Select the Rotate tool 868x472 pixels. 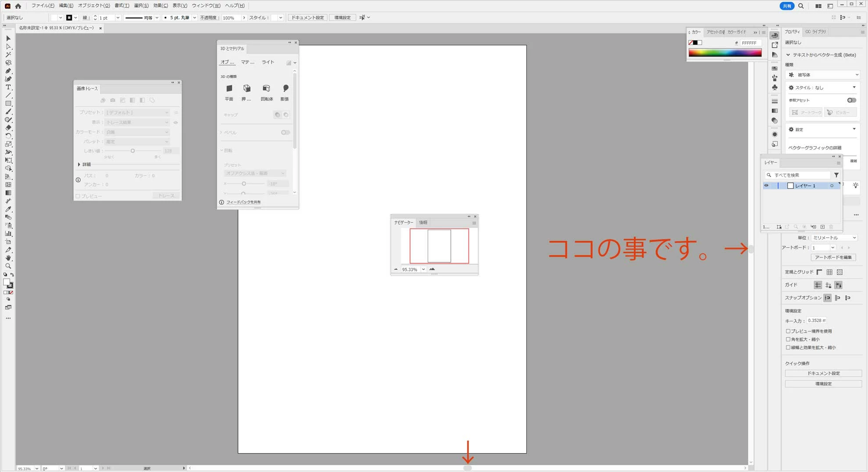[8, 136]
